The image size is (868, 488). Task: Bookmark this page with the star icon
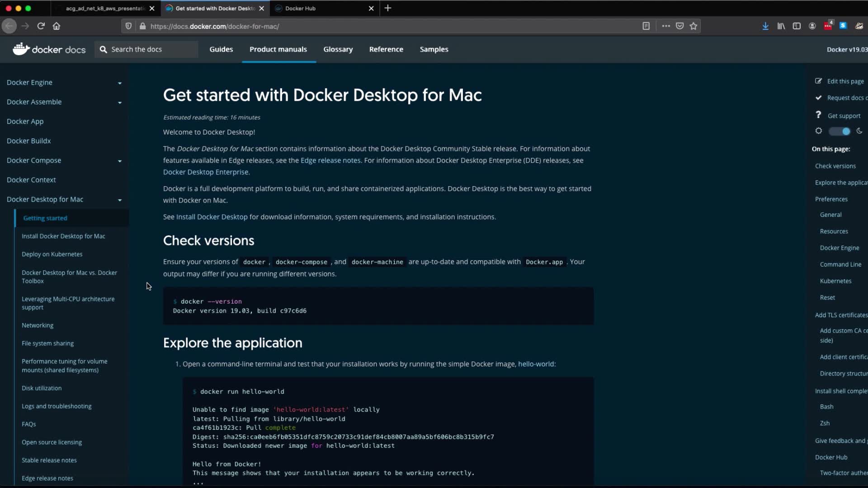pyautogui.click(x=693, y=26)
